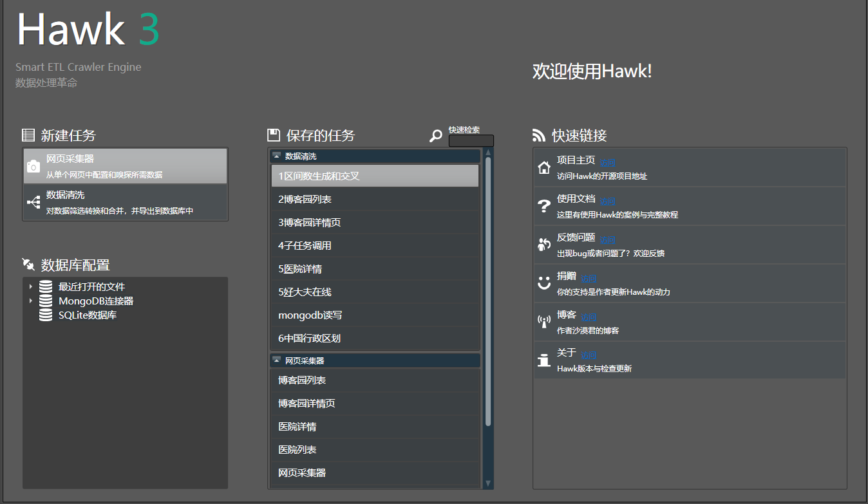
Task: Click the antenna icon for 博客
Action: 544,322
